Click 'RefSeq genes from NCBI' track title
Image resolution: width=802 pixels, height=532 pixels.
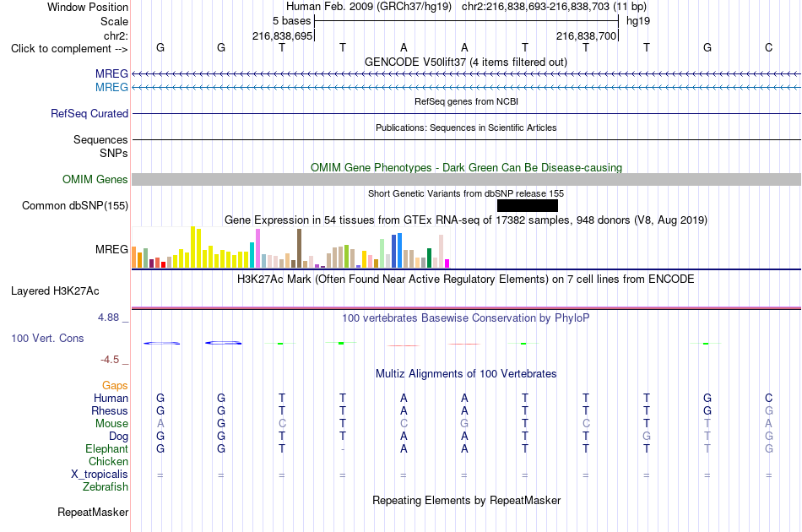pyautogui.click(x=466, y=101)
